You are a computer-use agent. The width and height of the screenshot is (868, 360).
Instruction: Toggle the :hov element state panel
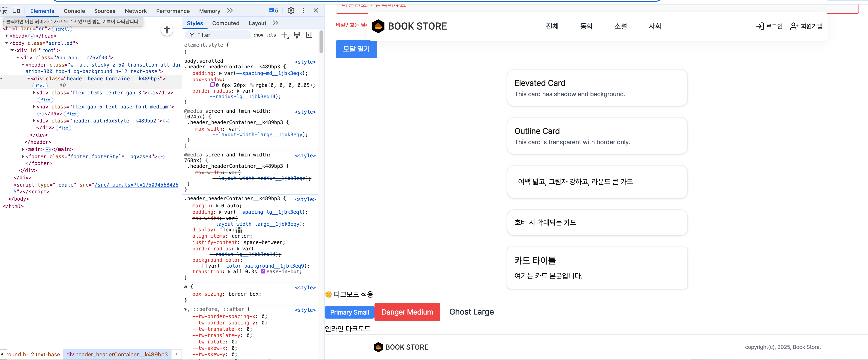coord(259,35)
